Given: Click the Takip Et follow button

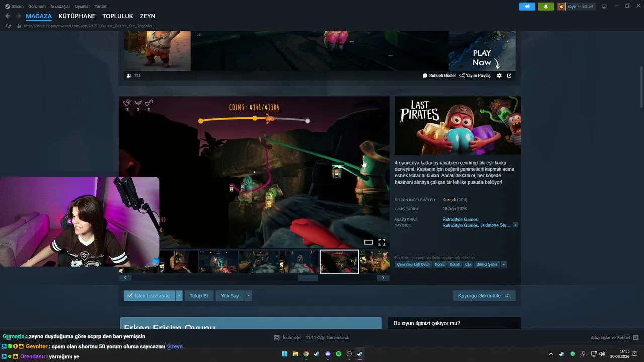Looking at the screenshot, I should point(199,296).
